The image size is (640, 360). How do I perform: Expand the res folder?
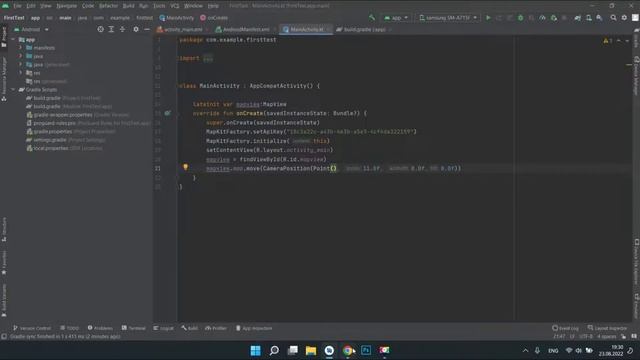[20, 73]
